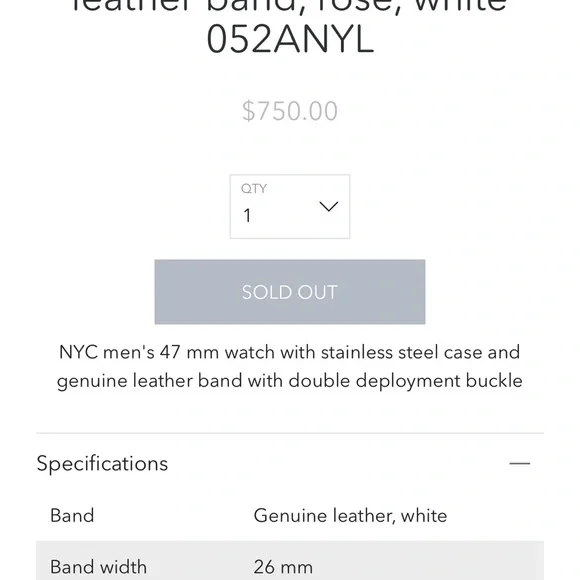
Task: Click the NYC men's watch description text
Action: click(x=290, y=366)
